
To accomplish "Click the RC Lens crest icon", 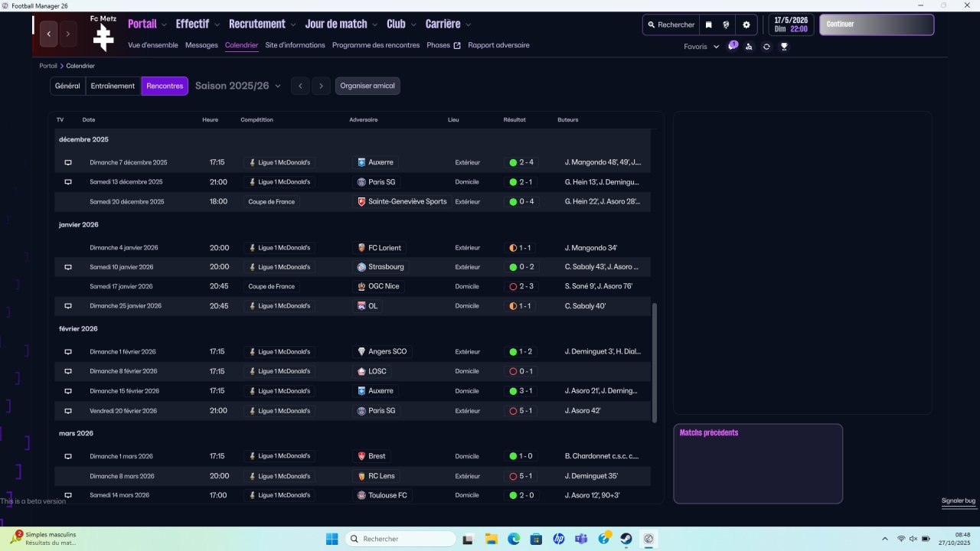I will click(x=361, y=476).
